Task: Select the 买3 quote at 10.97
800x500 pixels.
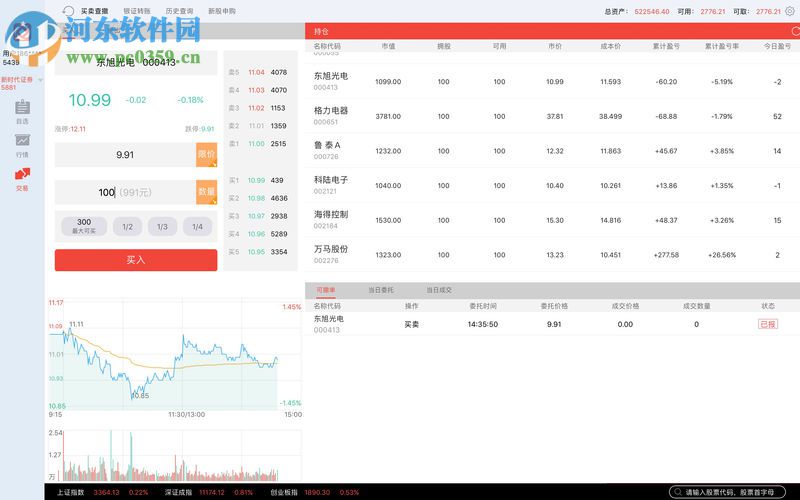Action: click(258, 216)
